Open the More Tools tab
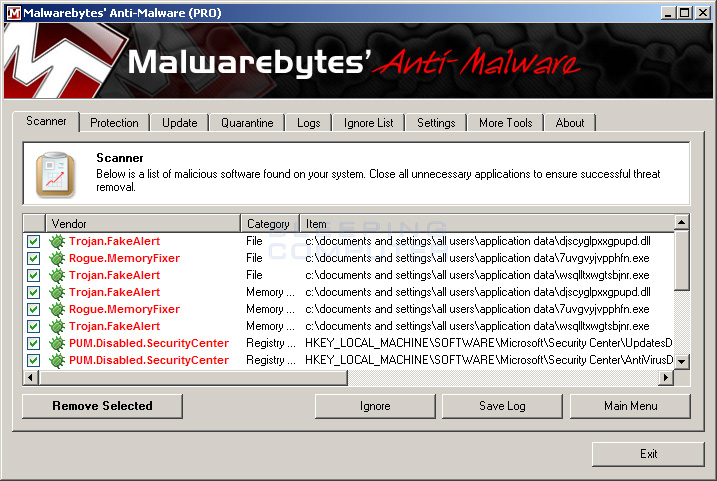The height and width of the screenshot is (481, 717). pyautogui.click(x=506, y=123)
